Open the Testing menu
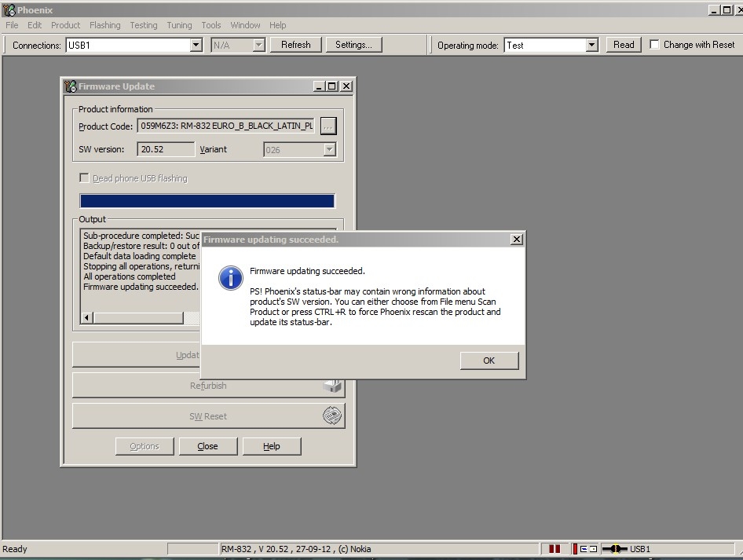This screenshot has width=743, height=560. point(144,25)
